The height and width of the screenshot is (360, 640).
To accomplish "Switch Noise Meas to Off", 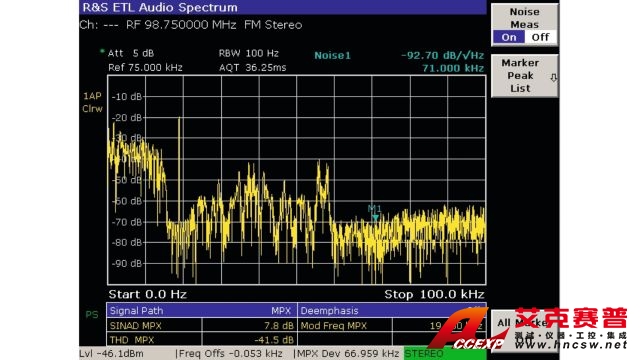I will [x=540, y=38].
